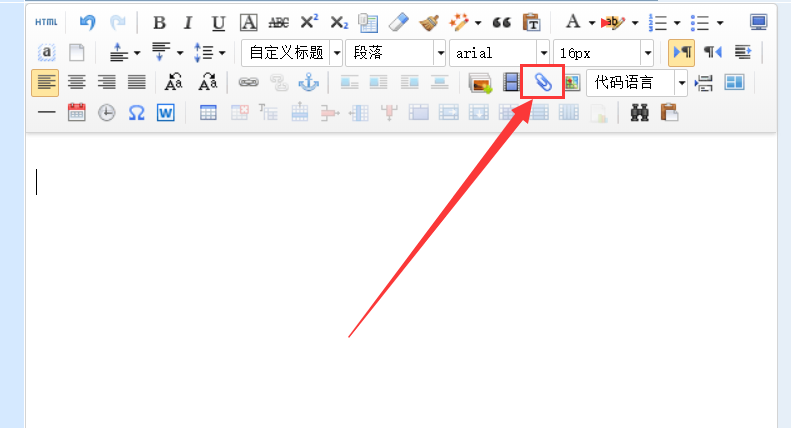Image resolution: width=791 pixels, height=428 pixels.
Task: Insert a special character with Omega icon
Action: click(x=137, y=113)
